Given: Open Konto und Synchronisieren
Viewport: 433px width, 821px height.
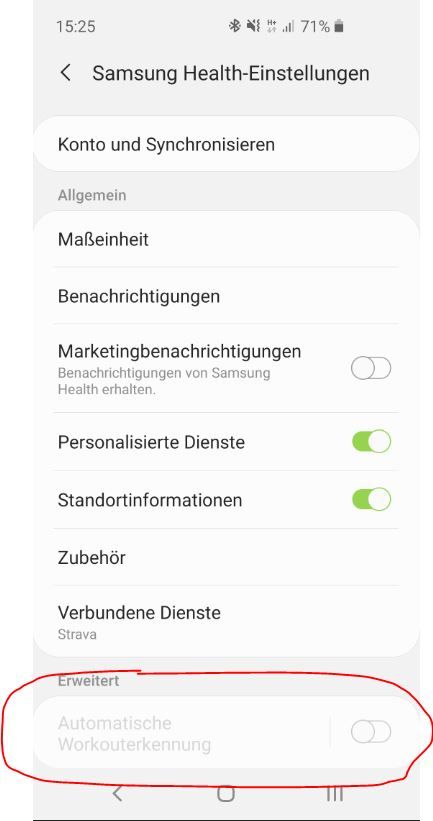Looking at the screenshot, I should click(x=226, y=144).
